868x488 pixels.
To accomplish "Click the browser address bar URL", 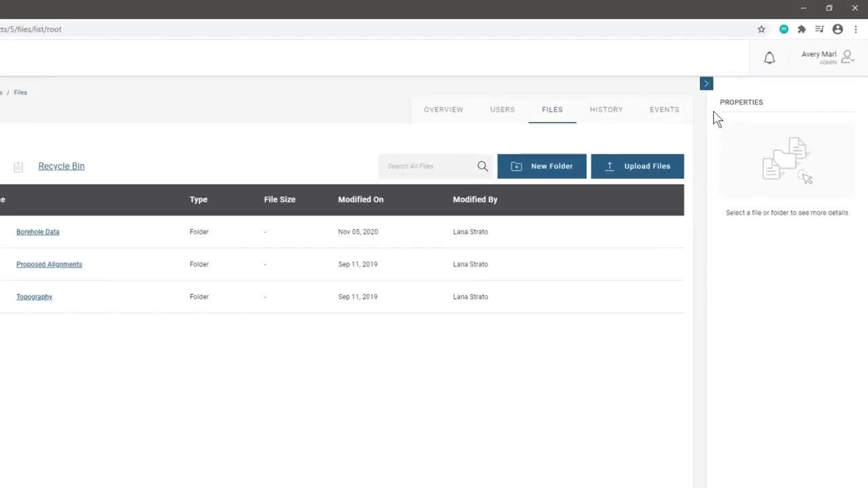I will click(31, 29).
